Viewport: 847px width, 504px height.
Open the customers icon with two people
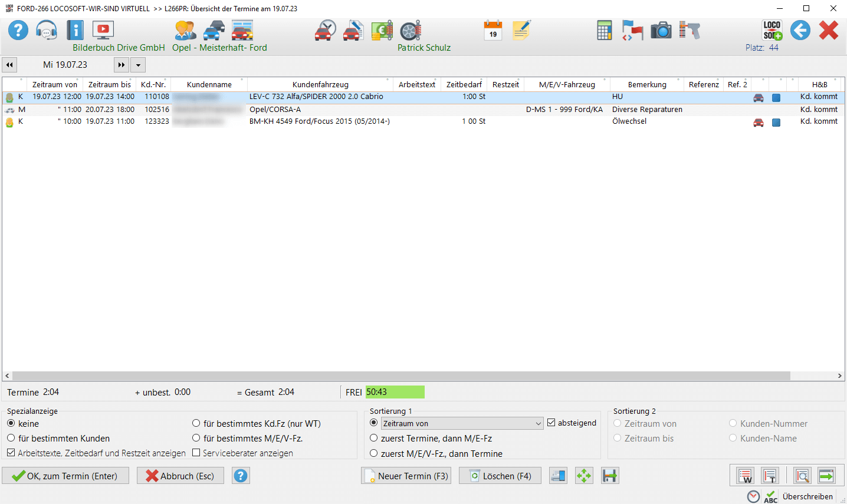pos(185,30)
